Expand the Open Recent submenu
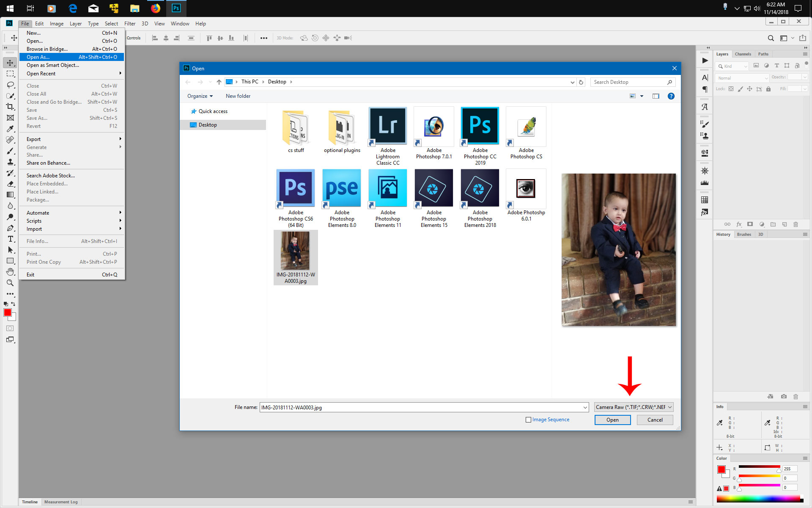This screenshot has height=508, width=812. (x=72, y=74)
